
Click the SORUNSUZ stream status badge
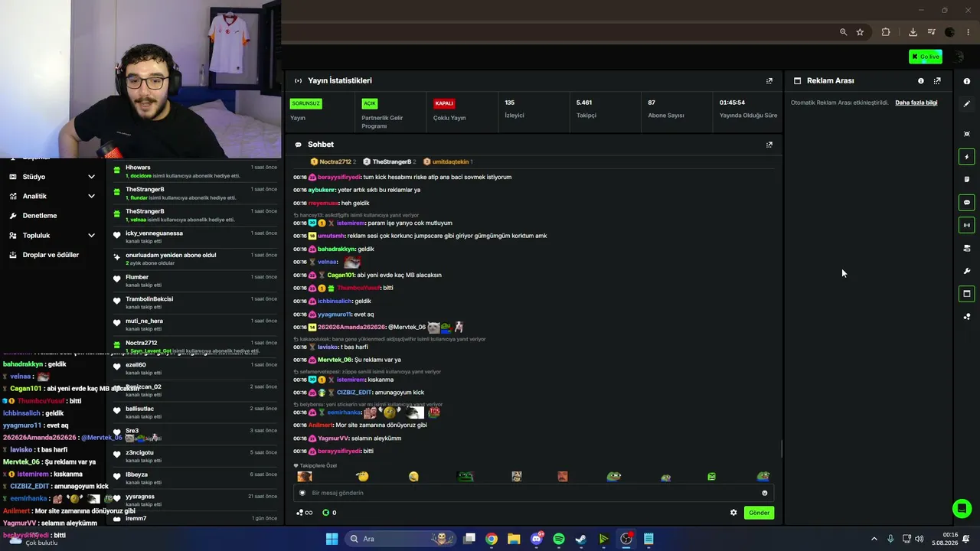(x=305, y=103)
